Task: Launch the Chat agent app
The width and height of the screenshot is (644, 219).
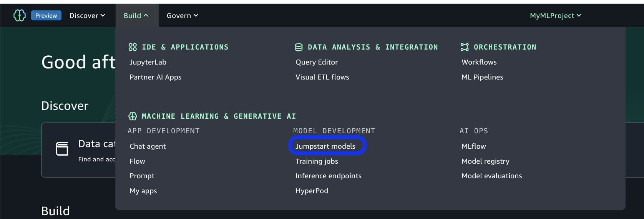Action: coord(148,146)
